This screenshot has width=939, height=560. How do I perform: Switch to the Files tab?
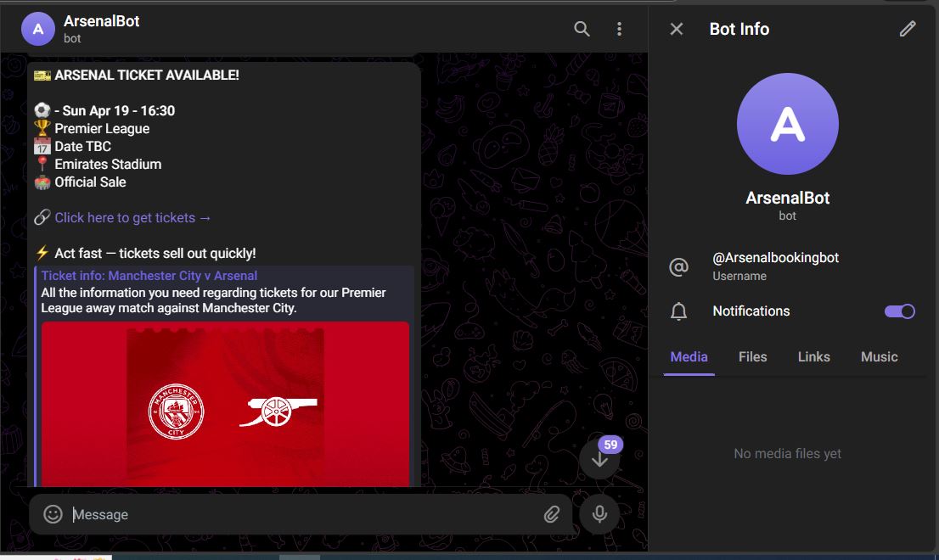(x=752, y=357)
